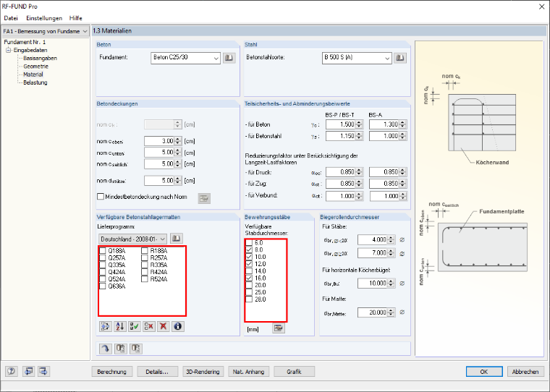Open the Lieferprogramm library book icon
This screenshot has height=392, width=550.
click(177, 239)
